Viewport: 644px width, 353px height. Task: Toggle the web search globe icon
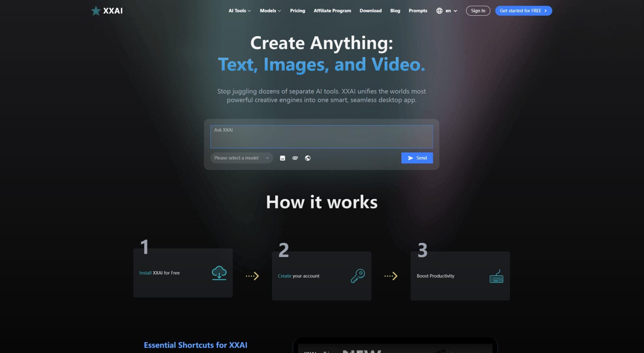308,158
